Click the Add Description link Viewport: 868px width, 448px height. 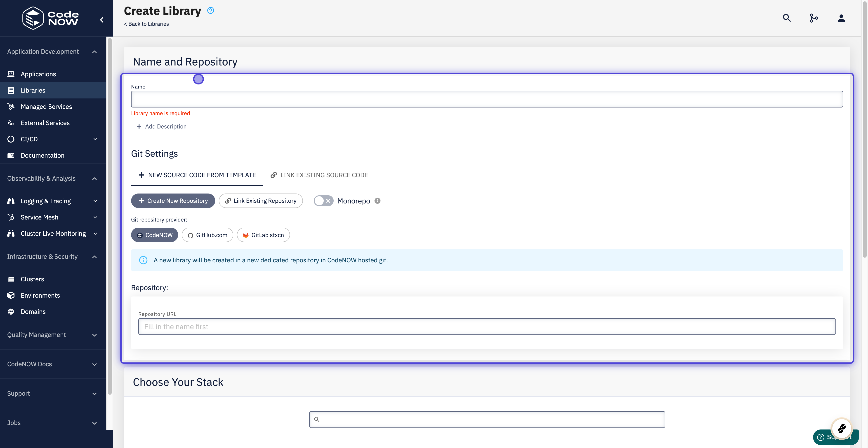coord(162,126)
